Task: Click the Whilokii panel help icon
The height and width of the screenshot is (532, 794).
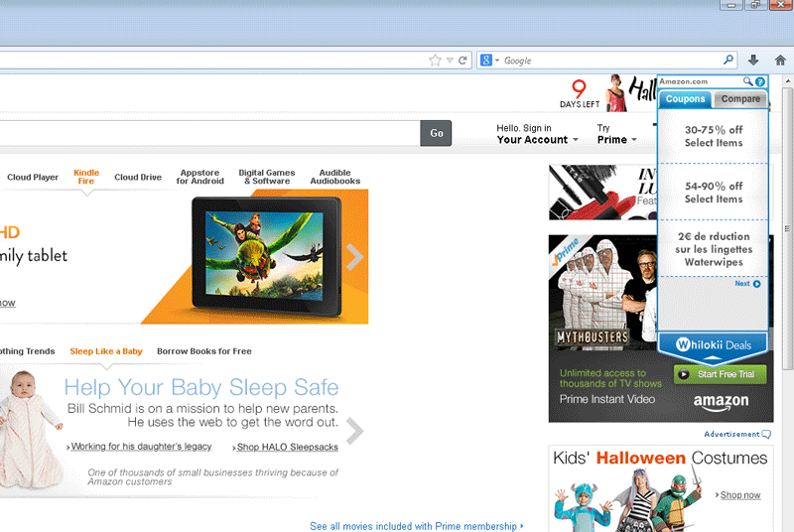Action: click(x=760, y=81)
